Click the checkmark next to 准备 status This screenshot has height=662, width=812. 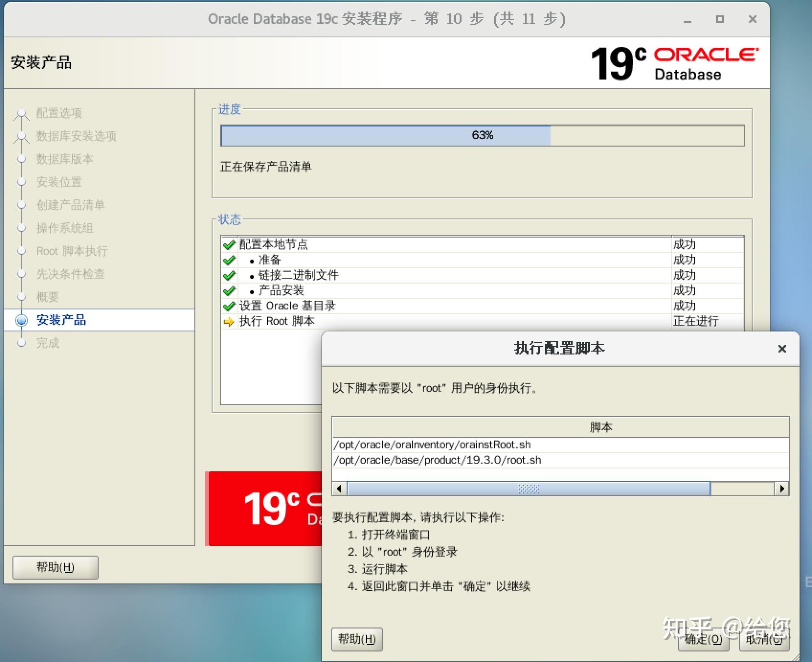[x=228, y=260]
